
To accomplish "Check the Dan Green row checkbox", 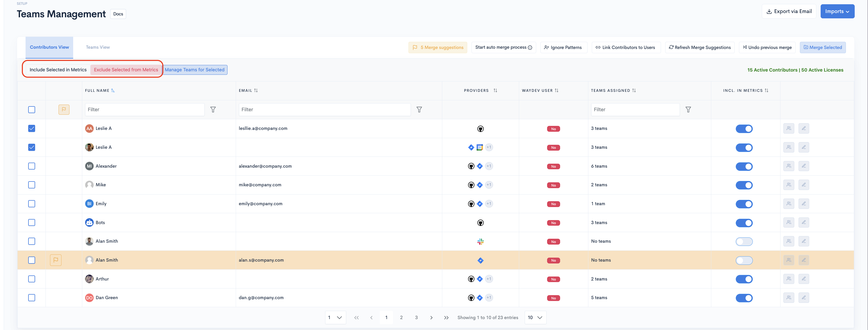I will point(32,298).
